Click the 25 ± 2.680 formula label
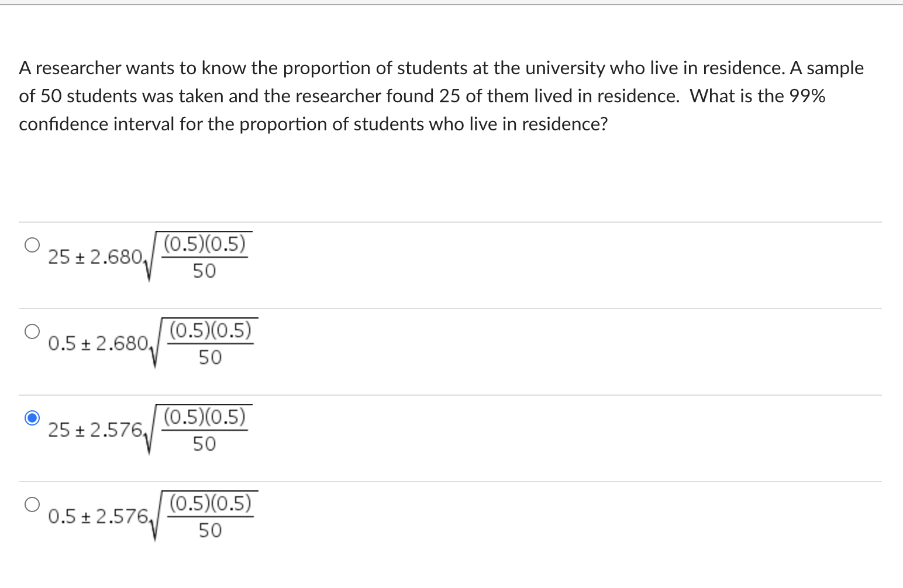903x588 pixels. coord(150,257)
